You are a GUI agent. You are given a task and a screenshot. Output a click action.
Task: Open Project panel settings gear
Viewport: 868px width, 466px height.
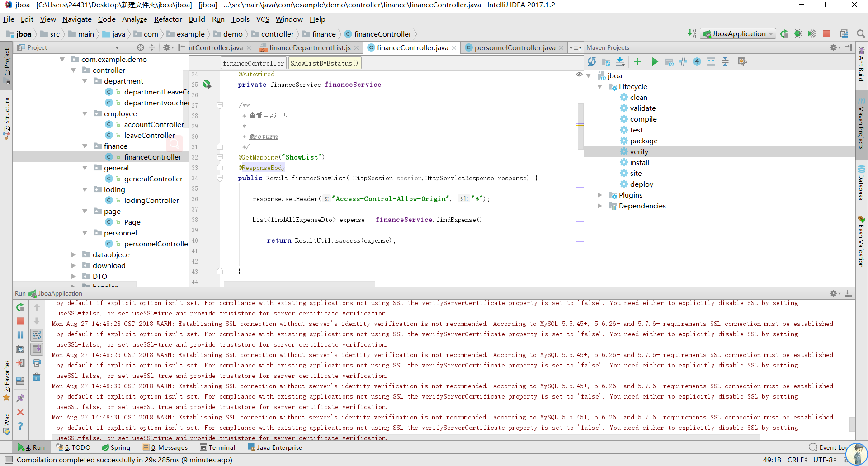point(167,47)
